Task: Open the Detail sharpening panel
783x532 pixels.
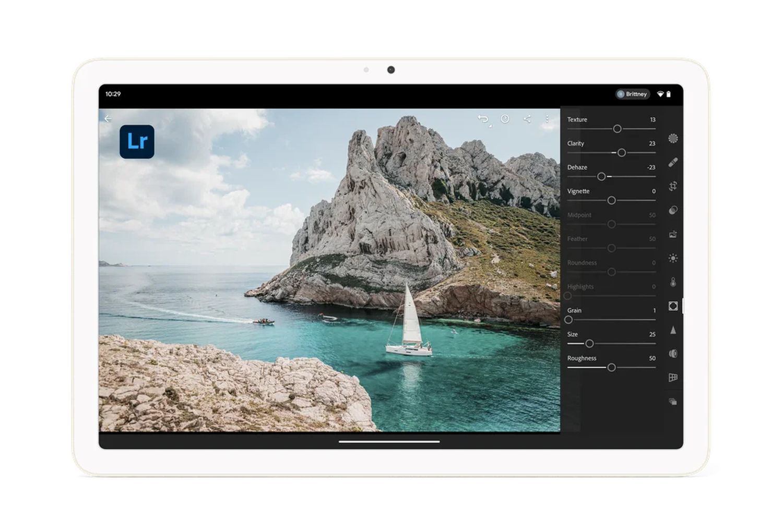Action: point(673,330)
